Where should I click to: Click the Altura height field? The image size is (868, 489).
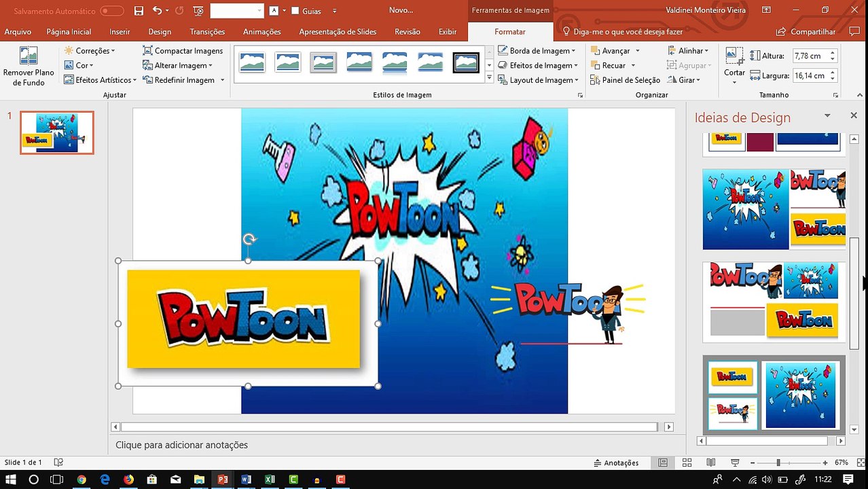[x=810, y=56]
